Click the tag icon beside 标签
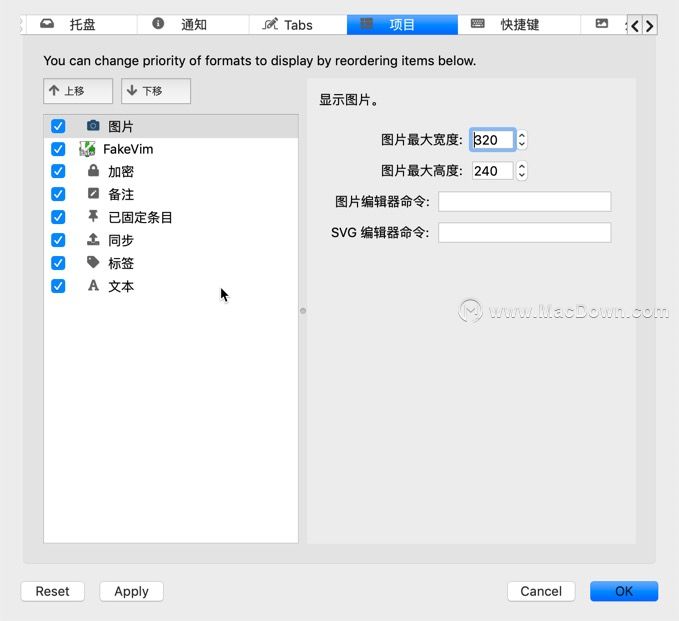679x621 pixels. click(x=93, y=262)
